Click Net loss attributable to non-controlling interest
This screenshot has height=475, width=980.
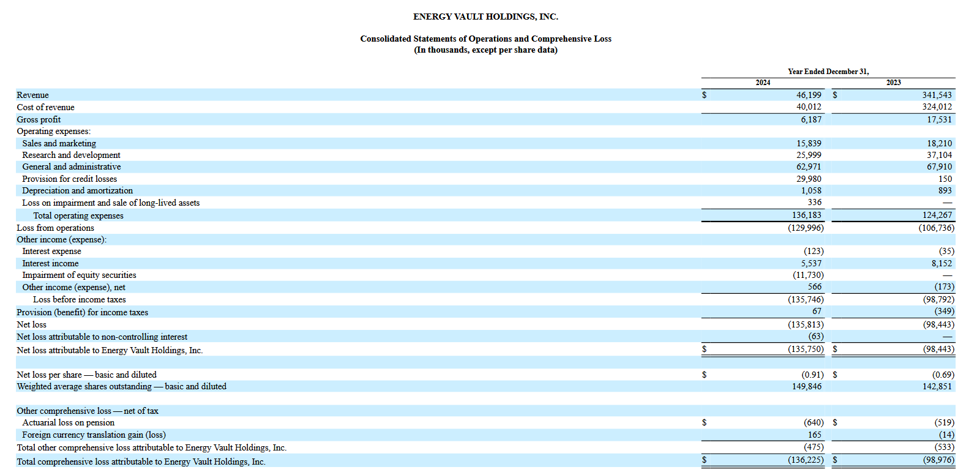[102, 337]
